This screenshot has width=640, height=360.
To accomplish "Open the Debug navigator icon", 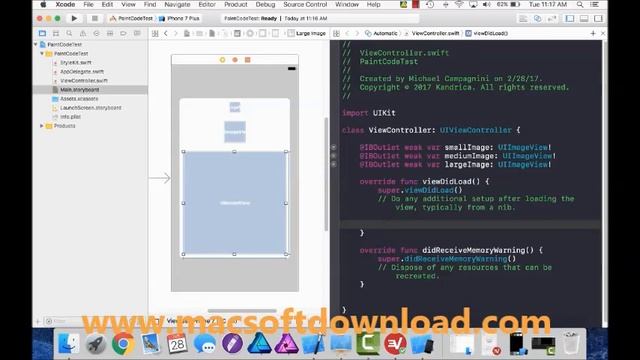I will point(110,33).
